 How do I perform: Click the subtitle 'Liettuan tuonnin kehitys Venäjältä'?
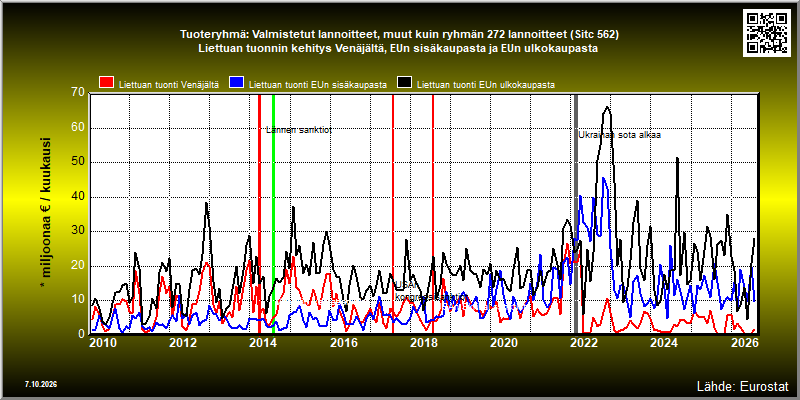(397, 49)
